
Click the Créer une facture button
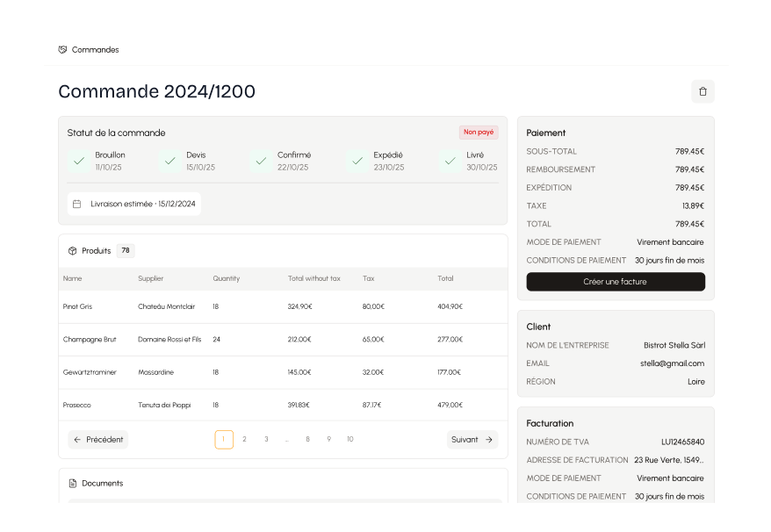coord(615,281)
